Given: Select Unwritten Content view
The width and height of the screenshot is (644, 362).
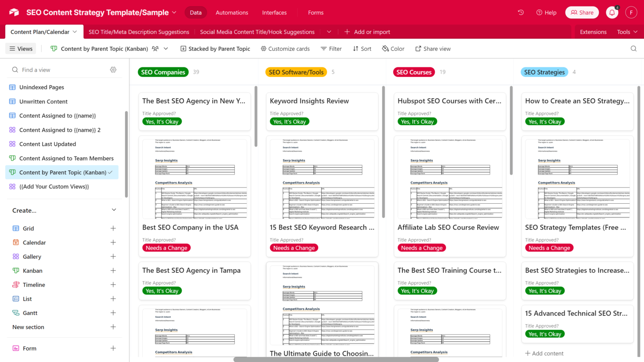Looking at the screenshot, I should (x=43, y=102).
